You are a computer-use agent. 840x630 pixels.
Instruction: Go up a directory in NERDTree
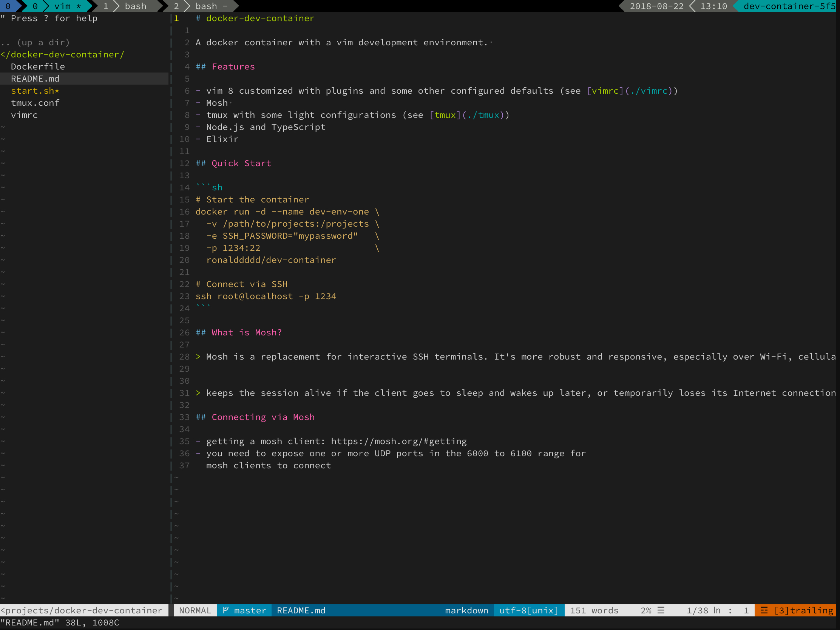pos(35,42)
